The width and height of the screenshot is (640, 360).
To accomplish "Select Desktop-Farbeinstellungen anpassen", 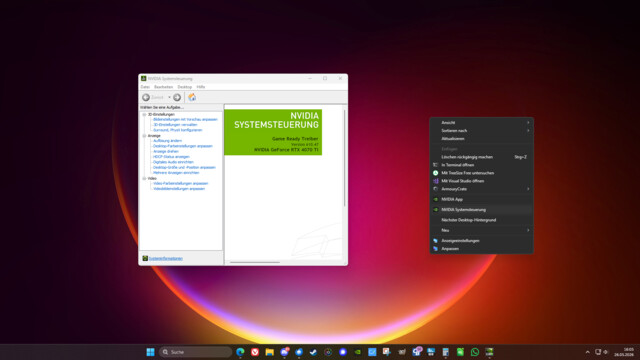I will (x=183, y=146).
